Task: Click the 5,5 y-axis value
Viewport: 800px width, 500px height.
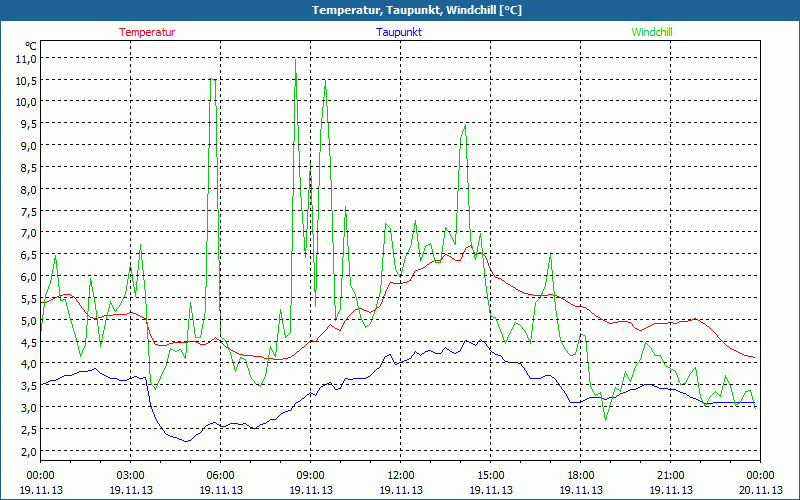Action: (29, 298)
